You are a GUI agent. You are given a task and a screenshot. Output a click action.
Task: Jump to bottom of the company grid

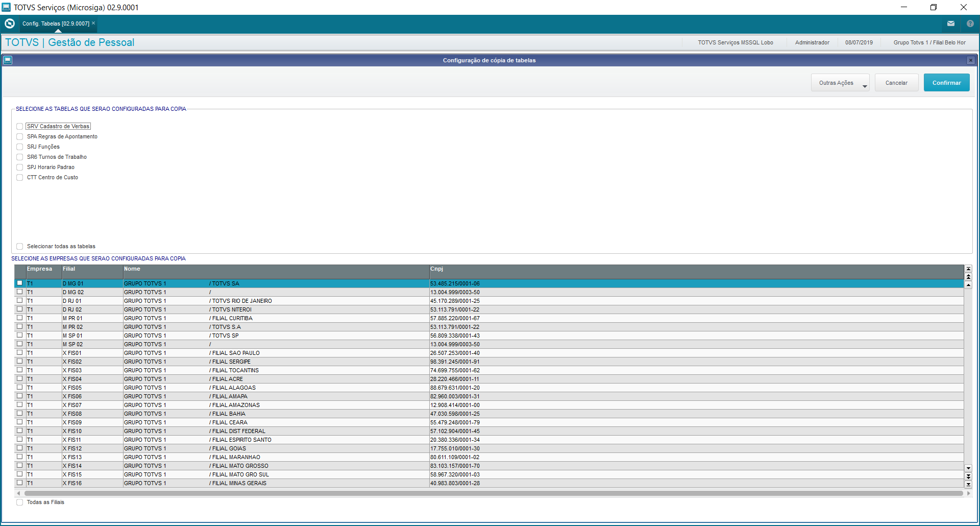[968, 484]
